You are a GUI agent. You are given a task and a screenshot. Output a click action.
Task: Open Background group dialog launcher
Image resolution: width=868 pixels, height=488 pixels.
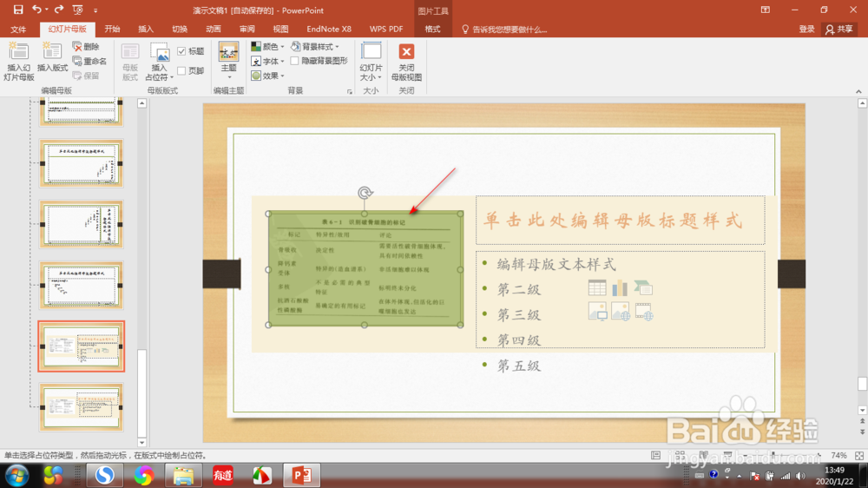[349, 91]
